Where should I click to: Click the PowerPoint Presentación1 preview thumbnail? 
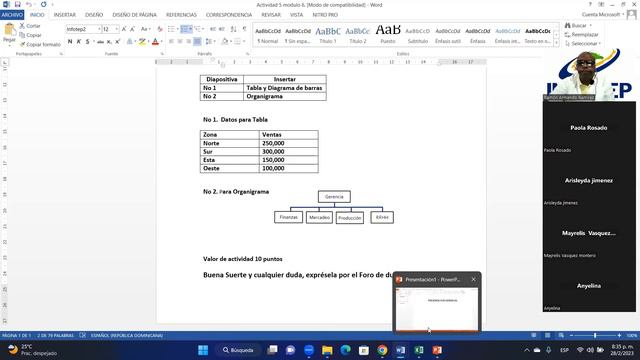click(437, 309)
